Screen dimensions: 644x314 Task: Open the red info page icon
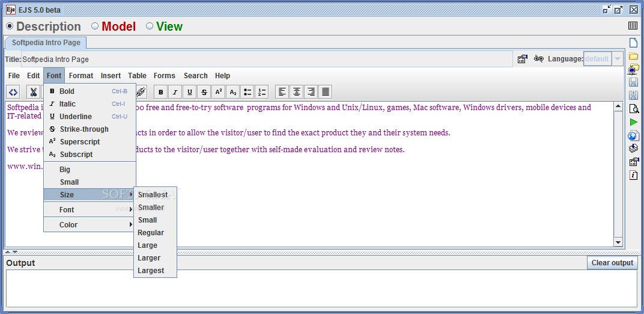[x=633, y=175]
